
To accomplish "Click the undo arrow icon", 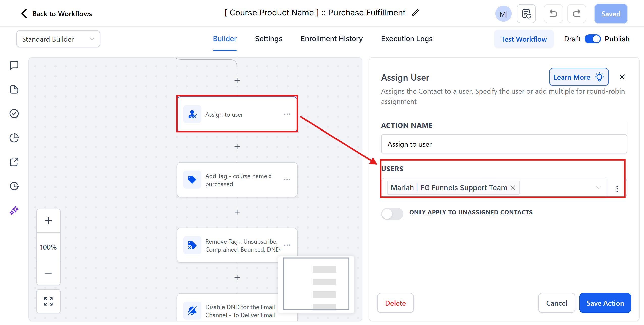I will click(x=553, y=14).
